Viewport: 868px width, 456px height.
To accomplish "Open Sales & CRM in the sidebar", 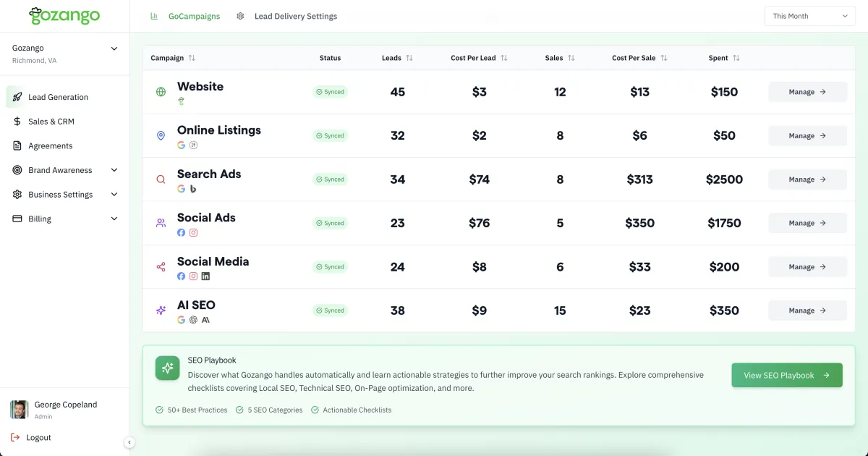I will click(51, 122).
